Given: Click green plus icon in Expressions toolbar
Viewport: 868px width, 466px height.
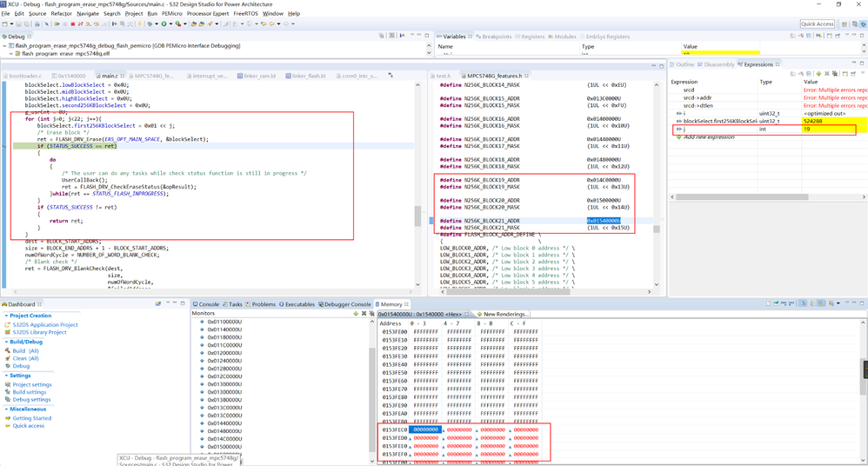Looking at the screenshot, I should 818,74.
